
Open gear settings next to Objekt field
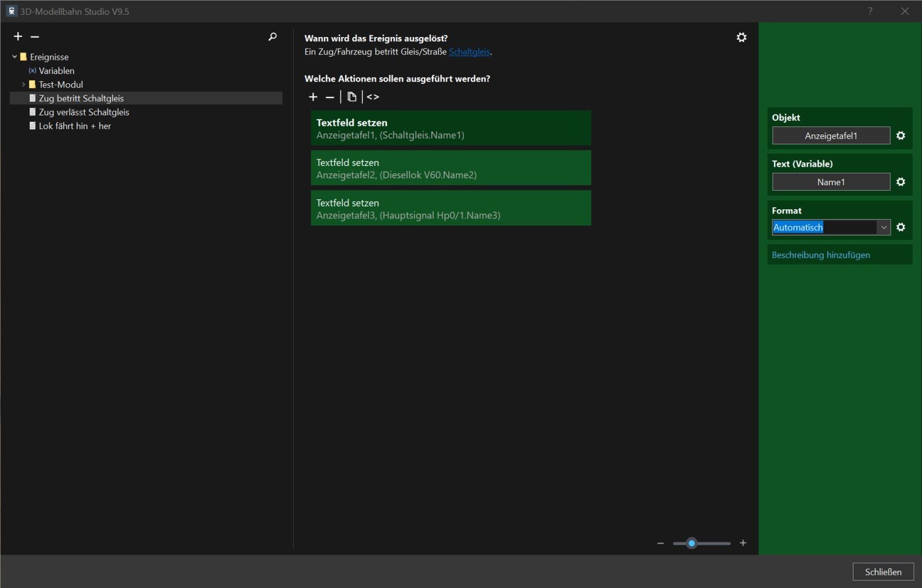[900, 136]
